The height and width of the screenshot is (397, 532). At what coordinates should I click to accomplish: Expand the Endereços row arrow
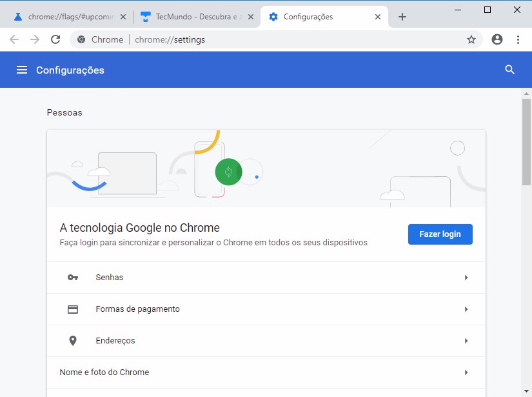pos(466,341)
